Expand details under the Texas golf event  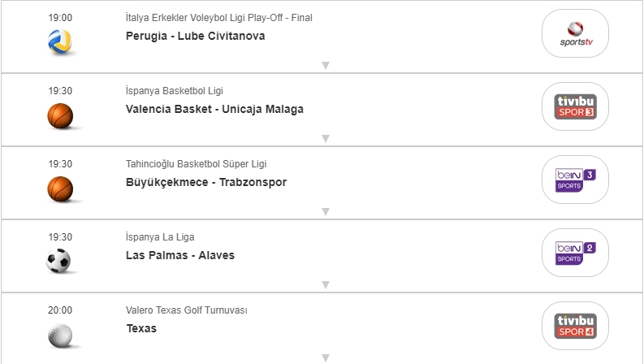(325, 357)
